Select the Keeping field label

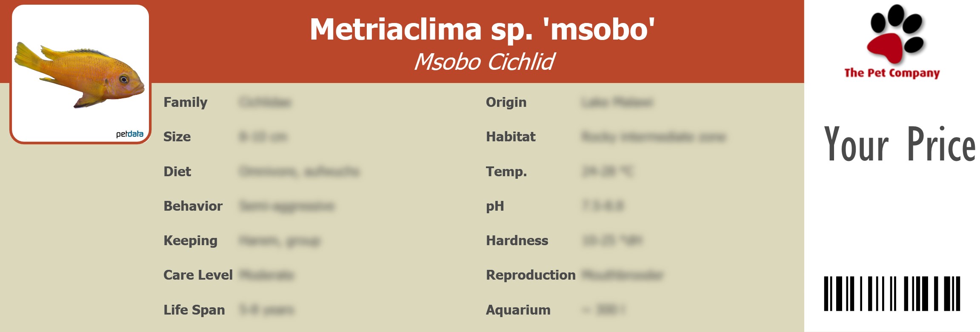190,240
